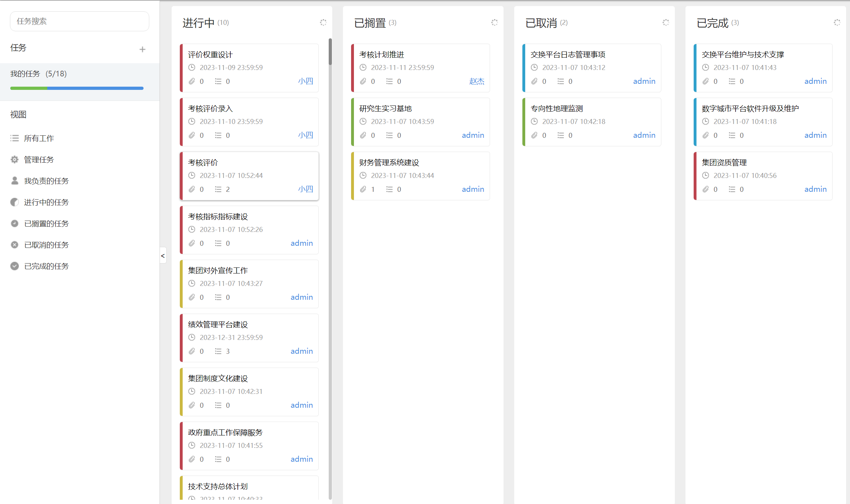Viewport: 850px width, 504px height.
Task: Click the settings icon on 已搁置 column
Action: pos(494,22)
